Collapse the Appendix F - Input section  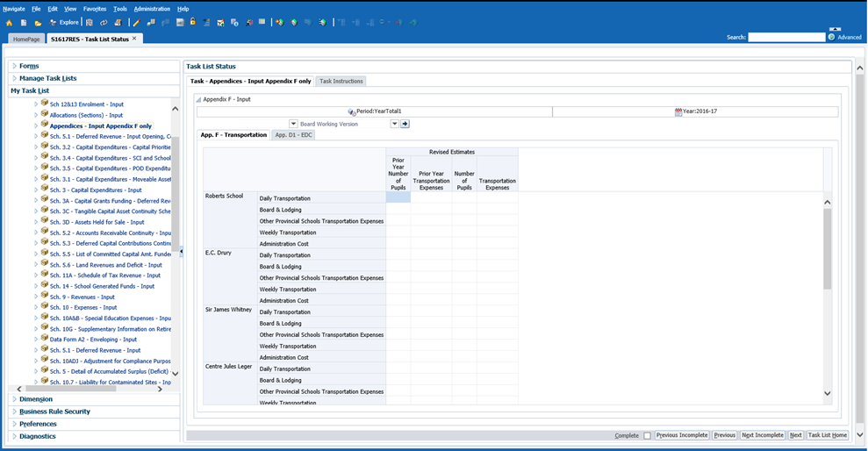(197, 100)
